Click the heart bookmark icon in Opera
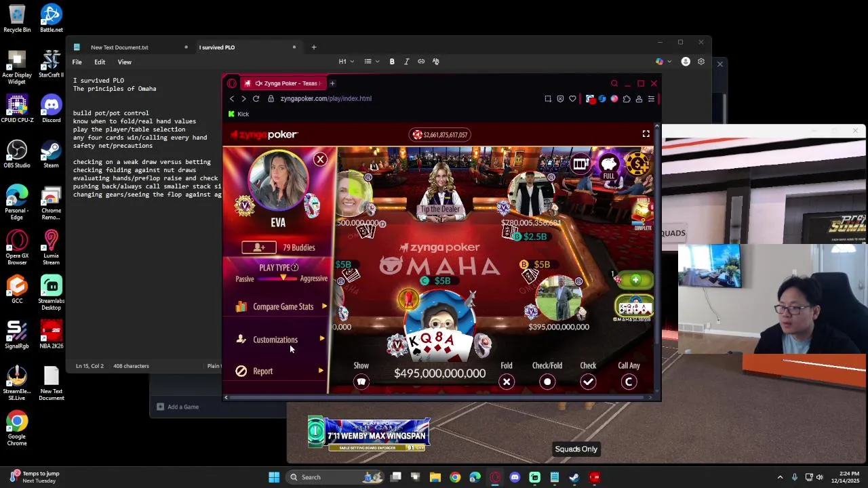 [572, 99]
